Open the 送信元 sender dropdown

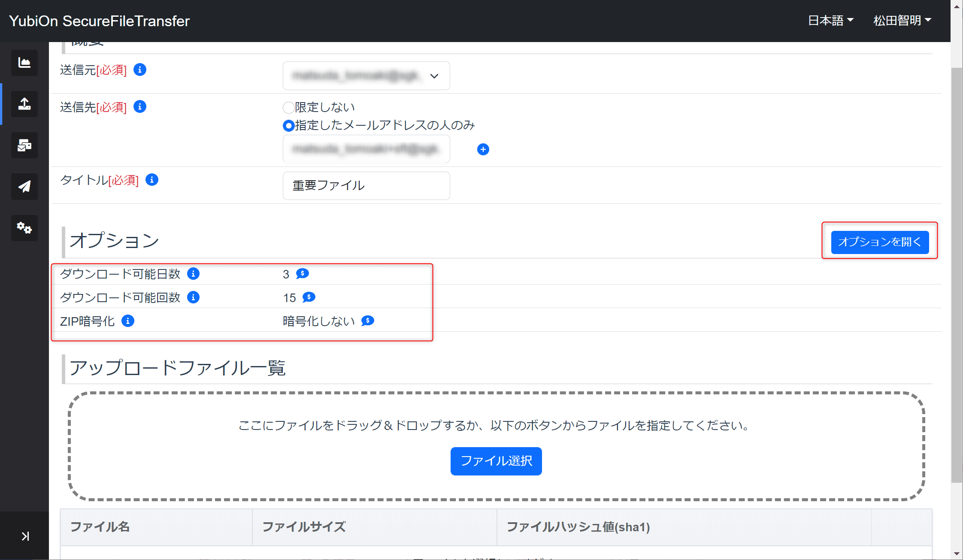(x=366, y=76)
